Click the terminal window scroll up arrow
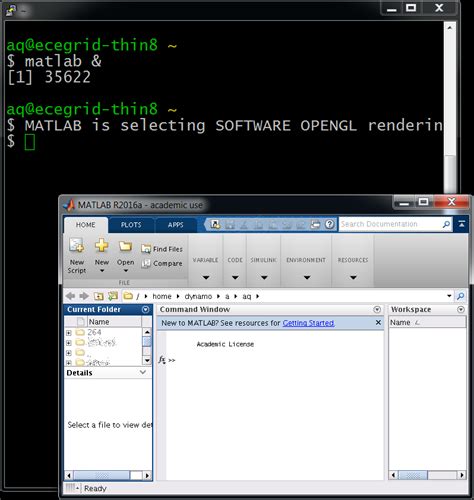This screenshot has height=500, width=474. [x=449, y=28]
